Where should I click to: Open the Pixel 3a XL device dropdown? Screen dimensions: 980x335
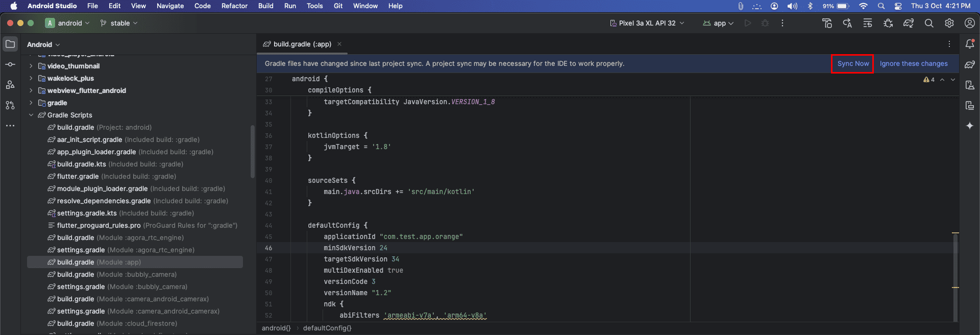pos(647,23)
